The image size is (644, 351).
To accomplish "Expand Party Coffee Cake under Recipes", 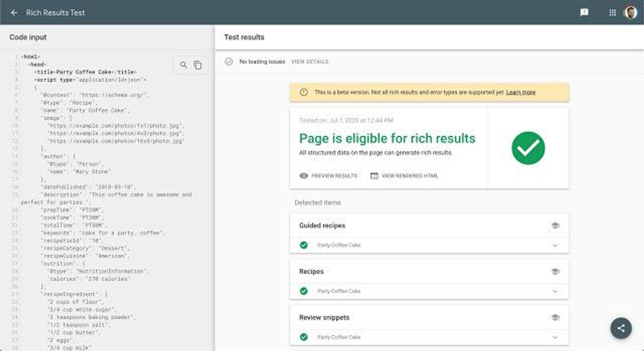I will (x=554, y=291).
